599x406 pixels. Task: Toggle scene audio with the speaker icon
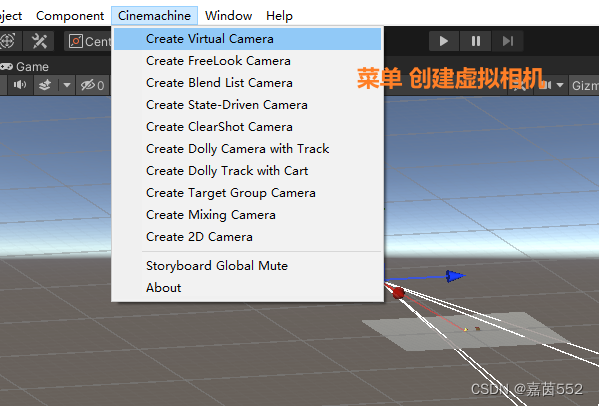click(x=20, y=85)
